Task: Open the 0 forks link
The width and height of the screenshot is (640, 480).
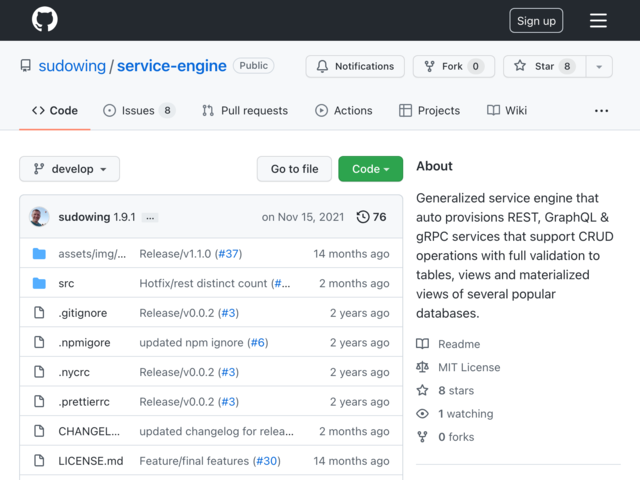Action: (456, 437)
